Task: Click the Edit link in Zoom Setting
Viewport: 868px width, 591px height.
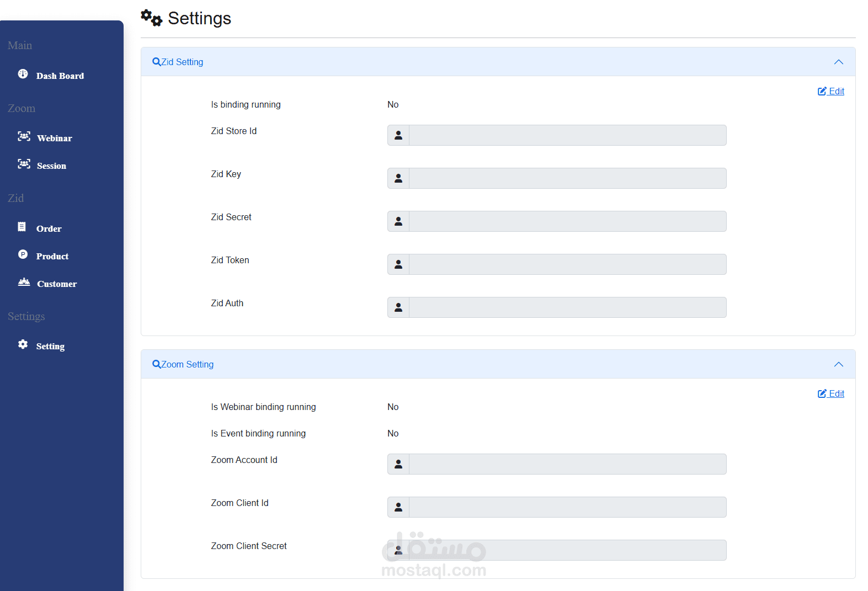Action: pos(831,393)
